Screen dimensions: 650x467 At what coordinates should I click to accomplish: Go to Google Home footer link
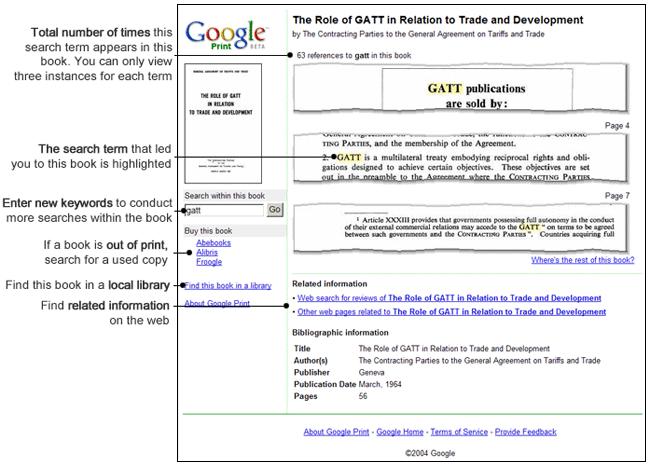click(401, 432)
